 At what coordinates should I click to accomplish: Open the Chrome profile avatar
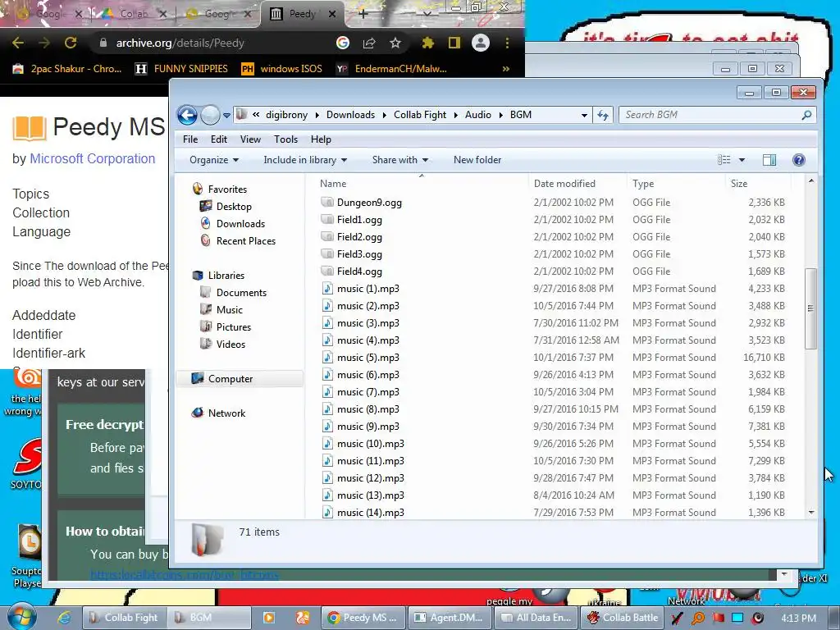(481, 43)
